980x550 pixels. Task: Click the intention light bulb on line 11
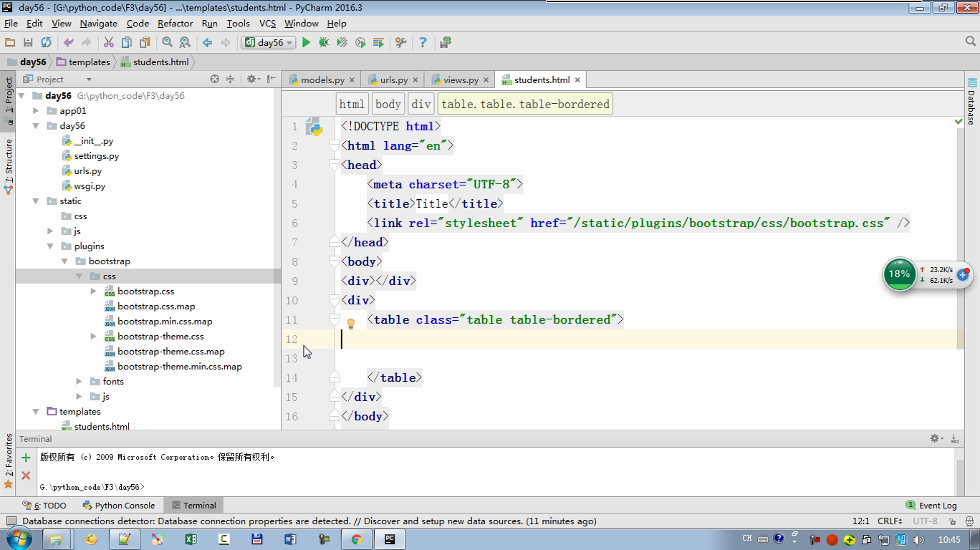[x=351, y=324]
